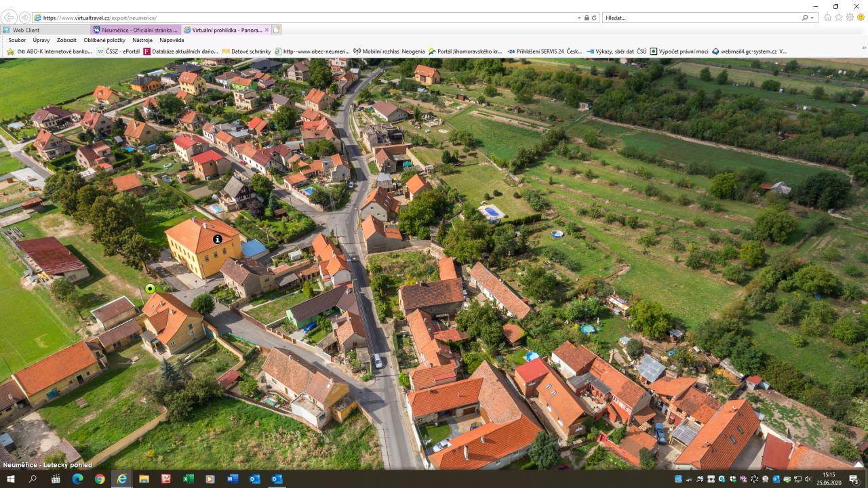
Task: Open the Nástroje menu
Action: pyautogui.click(x=142, y=40)
